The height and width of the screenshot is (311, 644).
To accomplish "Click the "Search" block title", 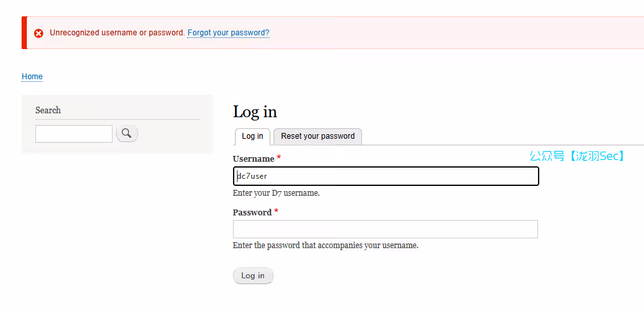I will point(48,110).
